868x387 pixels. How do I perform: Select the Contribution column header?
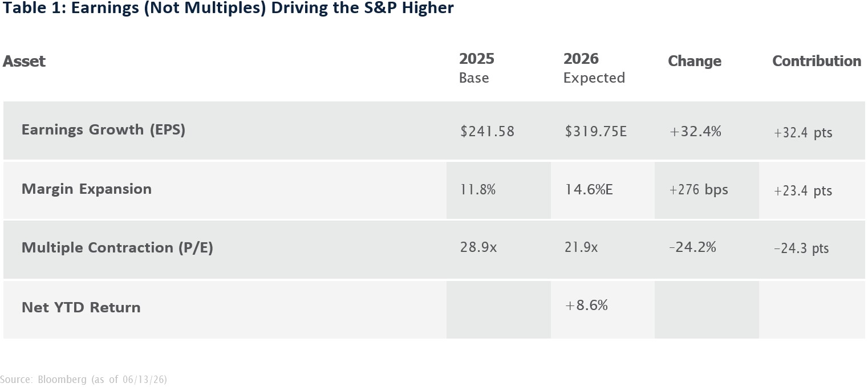tap(817, 61)
